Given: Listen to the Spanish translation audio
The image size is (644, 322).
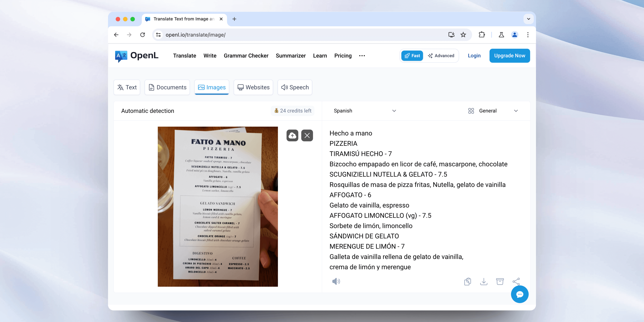Looking at the screenshot, I should click(336, 281).
